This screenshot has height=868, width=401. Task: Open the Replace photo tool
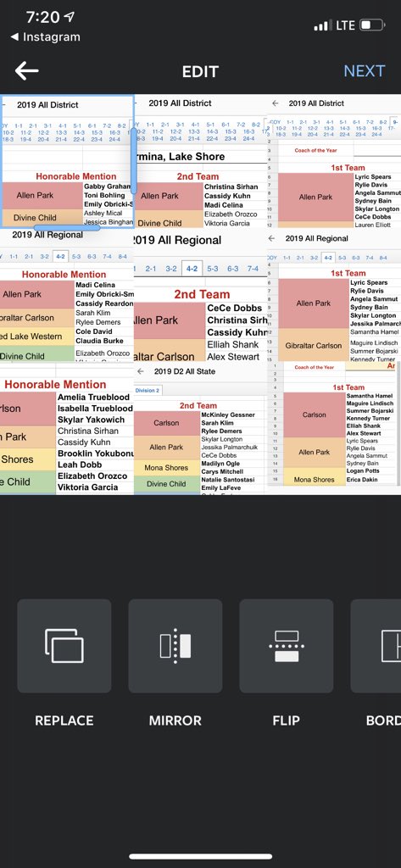pos(64,646)
